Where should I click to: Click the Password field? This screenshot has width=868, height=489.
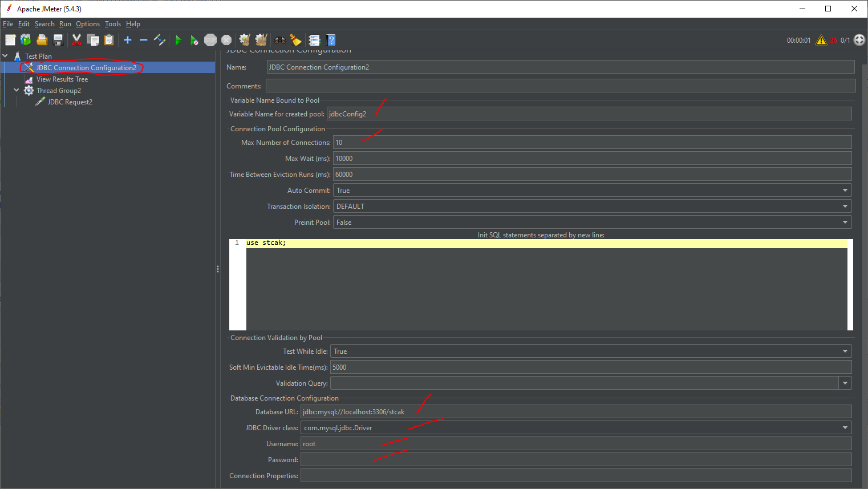[576, 460]
